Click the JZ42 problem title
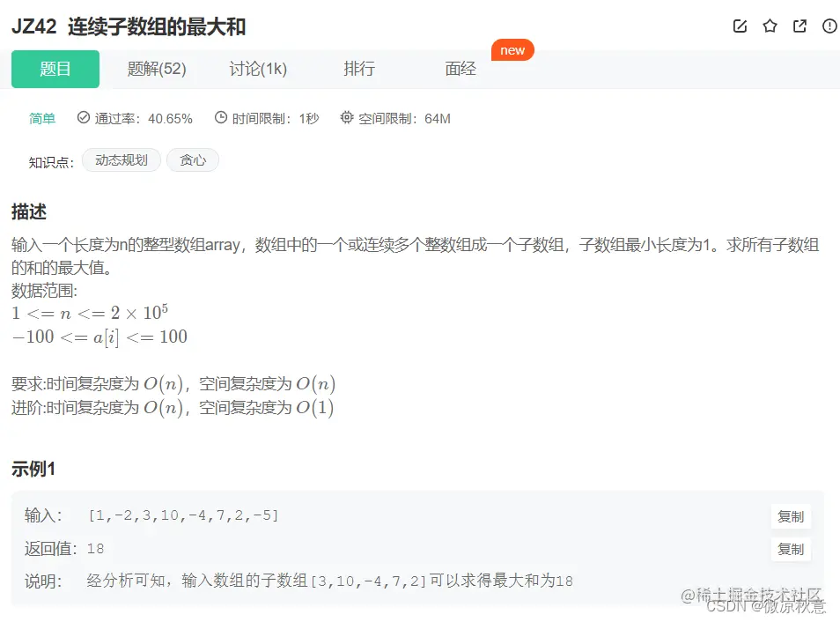The image size is (840, 622). [x=129, y=27]
